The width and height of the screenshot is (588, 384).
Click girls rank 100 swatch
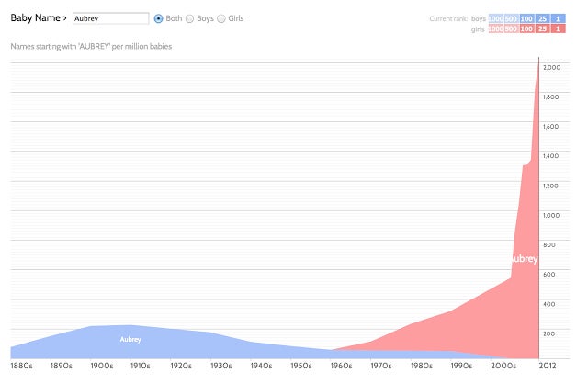click(x=526, y=28)
